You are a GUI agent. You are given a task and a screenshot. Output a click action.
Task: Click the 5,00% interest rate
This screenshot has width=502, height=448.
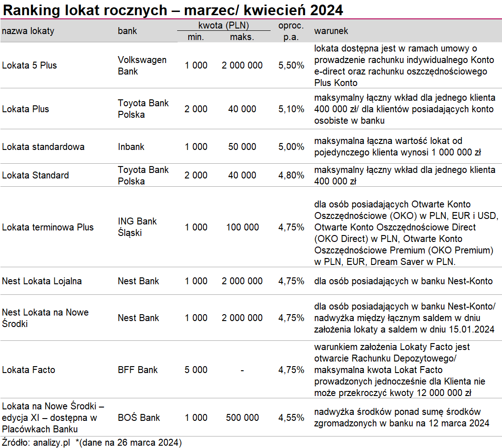(x=291, y=147)
